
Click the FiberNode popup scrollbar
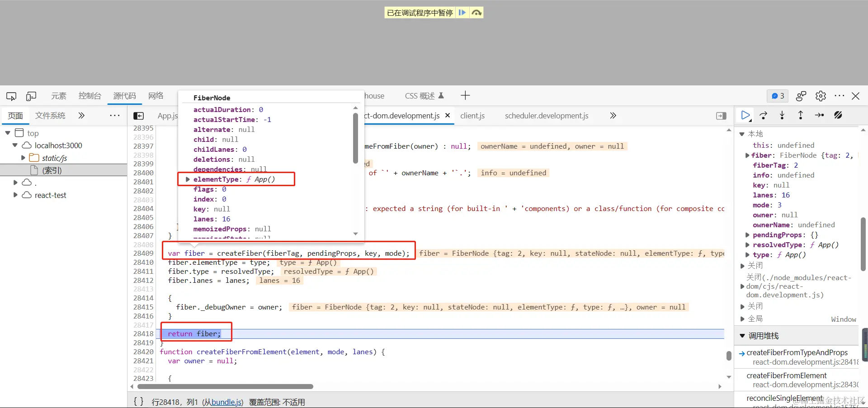click(355, 138)
